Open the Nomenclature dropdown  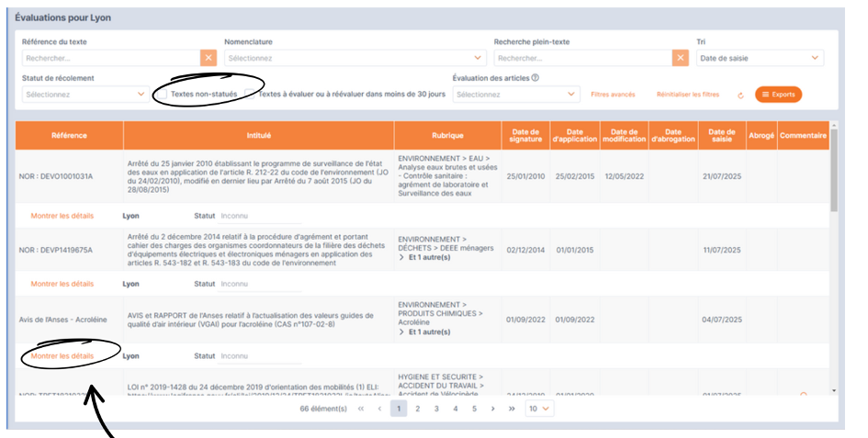pos(355,58)
